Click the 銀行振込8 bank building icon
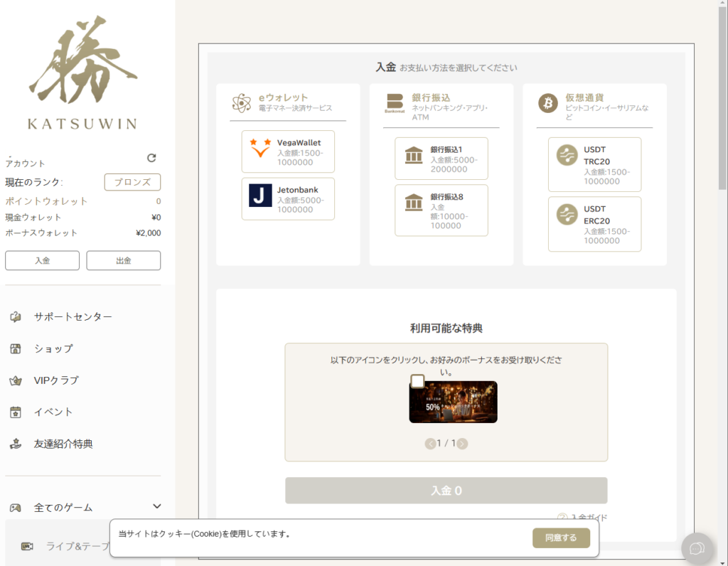 tap(414, 203)
